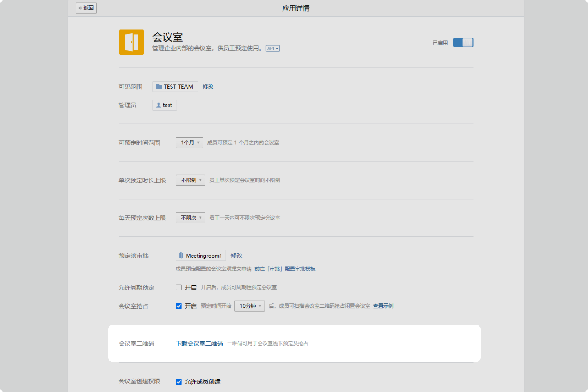Open the 1个月 booking range dropdown
Screen dimensions: 588x392
pyautogui.click(x=190, y=143)
